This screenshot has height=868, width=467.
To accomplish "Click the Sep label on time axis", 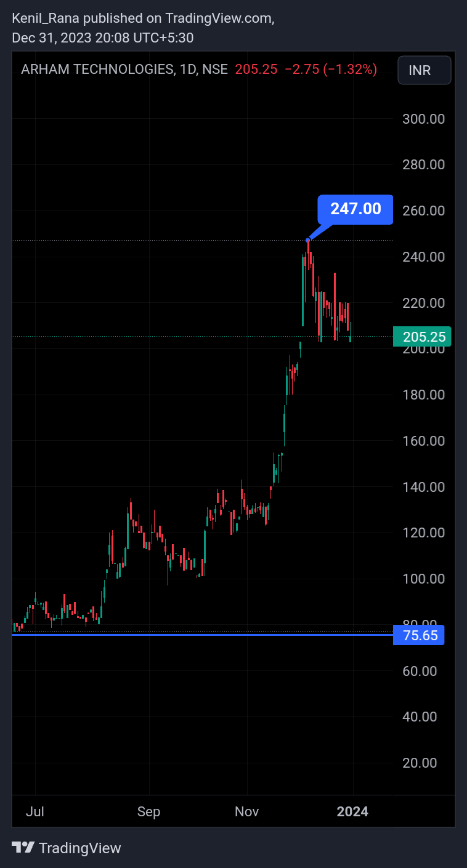I will [148, 811].
